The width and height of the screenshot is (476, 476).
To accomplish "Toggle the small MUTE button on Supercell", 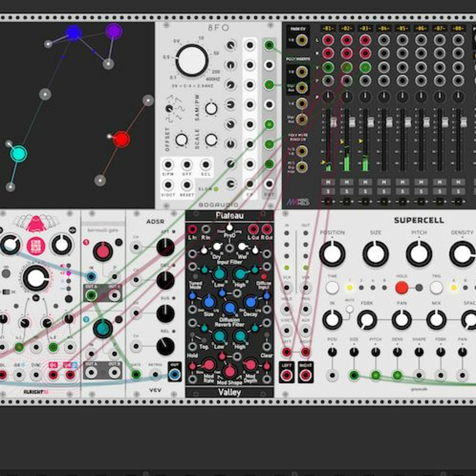I will (349, 309).
